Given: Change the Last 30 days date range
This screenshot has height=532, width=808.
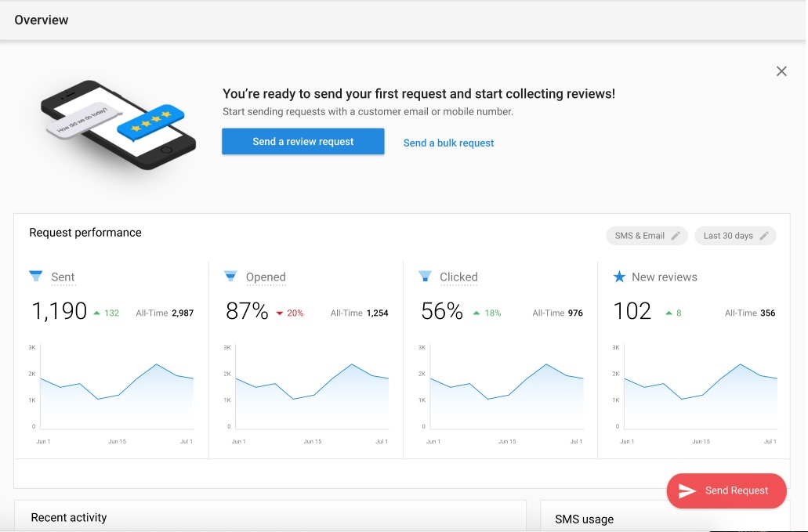Looking at the screenshot, I should click(x=728, y=236).
